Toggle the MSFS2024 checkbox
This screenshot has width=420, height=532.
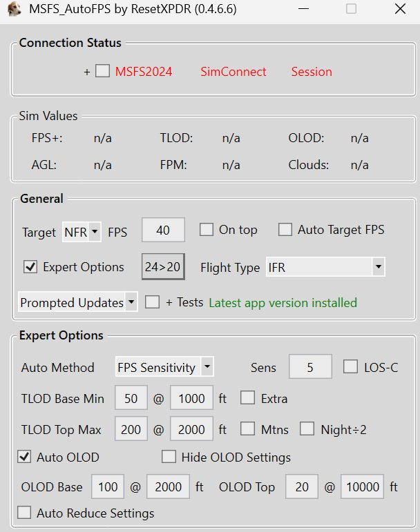(102, 71)
